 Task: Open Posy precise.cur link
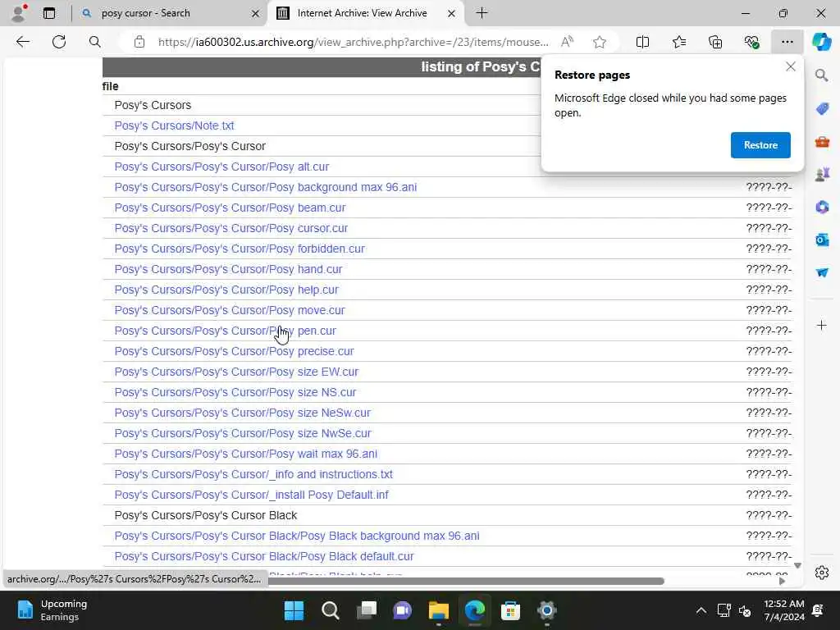point(234,351)
